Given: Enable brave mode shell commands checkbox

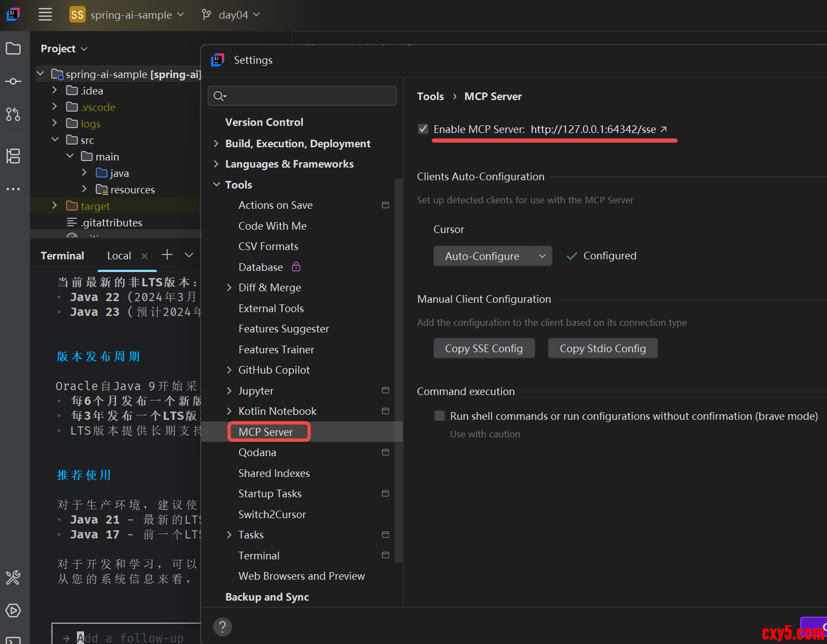Looking at the screenshot, I should [x=440, y=416].
